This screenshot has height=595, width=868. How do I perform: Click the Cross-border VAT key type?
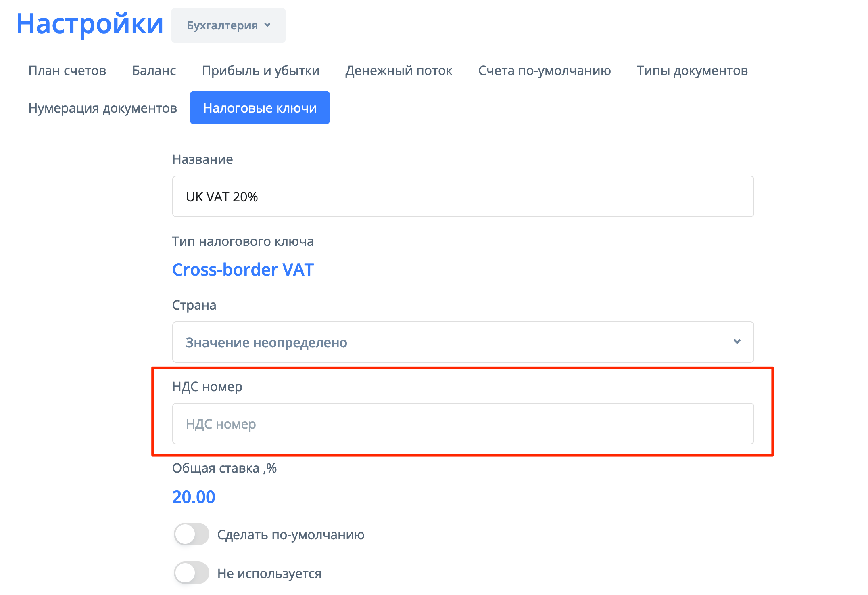tap(243, 270)
